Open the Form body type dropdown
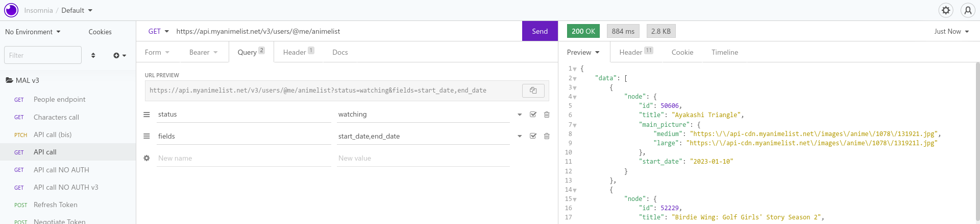Screen dimensions: 980x224 [x=157, y=52]
